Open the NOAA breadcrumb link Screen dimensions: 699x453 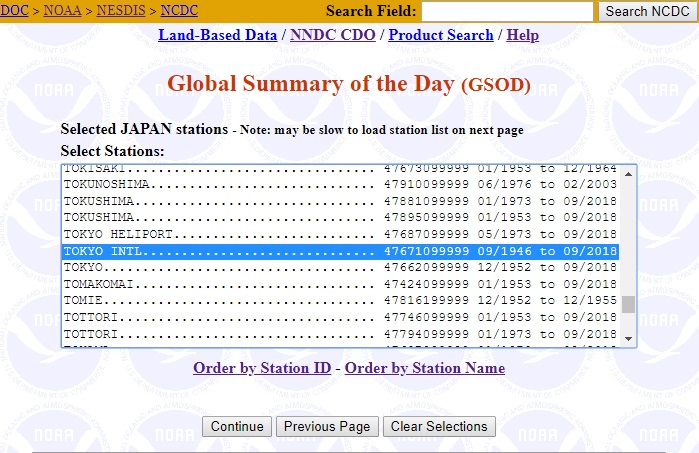click(x=62, y=10)
